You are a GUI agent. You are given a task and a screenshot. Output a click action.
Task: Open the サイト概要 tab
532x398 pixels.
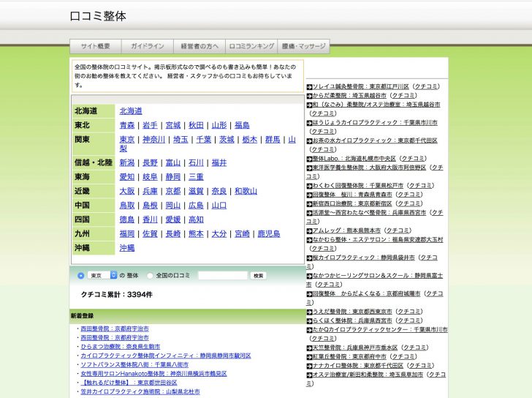pyautogui.click(x=95, y=46)
